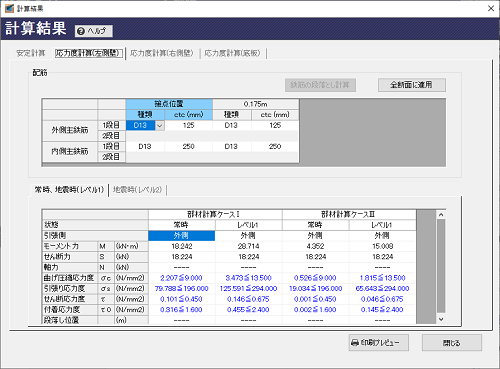Select the 応力度計算(左側壁) tab
Viewport: 500px width, 369px height.
(89, 53)
